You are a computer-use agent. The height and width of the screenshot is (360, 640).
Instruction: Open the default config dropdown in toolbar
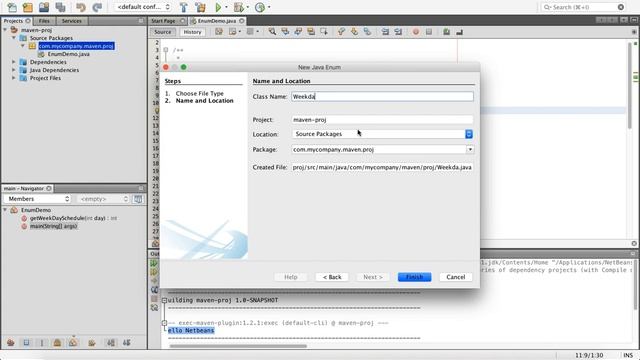[143, 7]
